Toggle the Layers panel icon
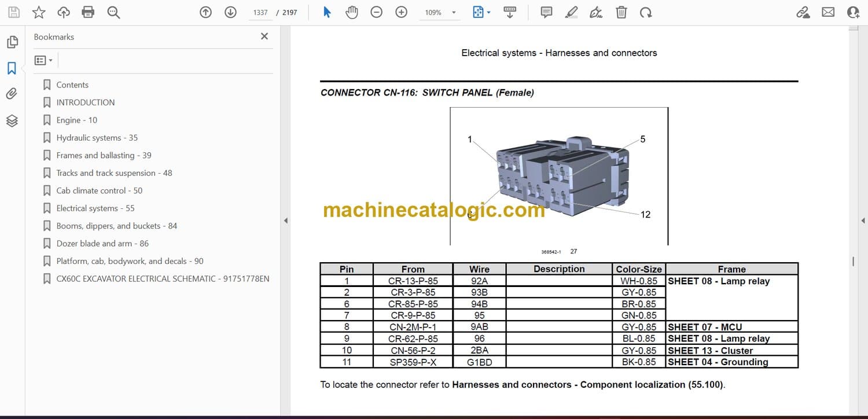The height and width of the screenshot is (419, 868). point(12,120)
